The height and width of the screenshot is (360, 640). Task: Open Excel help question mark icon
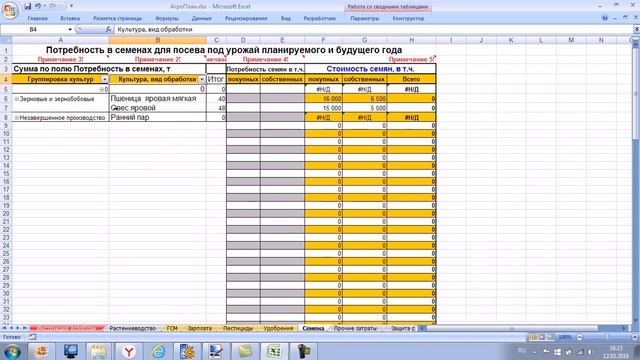(605, 18)
